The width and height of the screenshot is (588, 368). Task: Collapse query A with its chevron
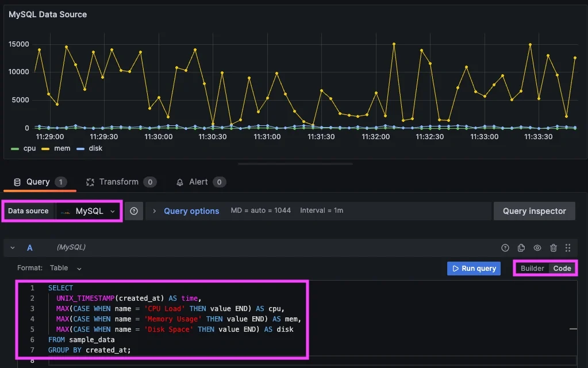[13, 248]
